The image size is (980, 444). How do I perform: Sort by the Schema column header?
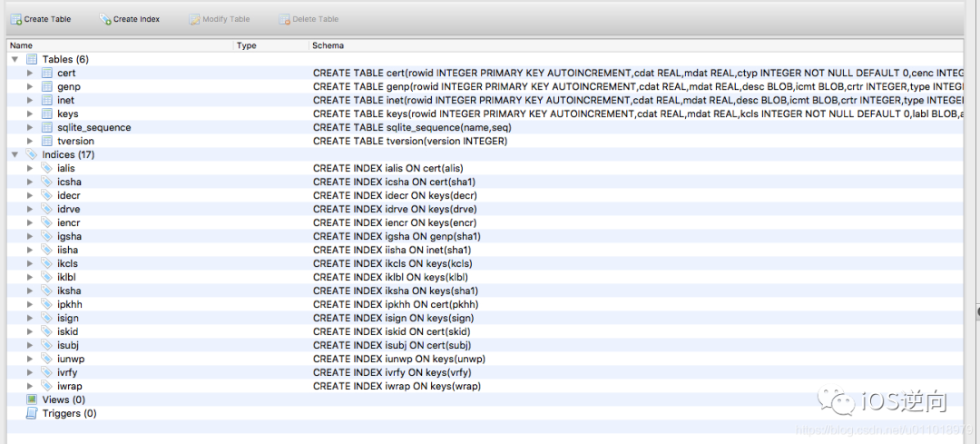coord(637,45)
